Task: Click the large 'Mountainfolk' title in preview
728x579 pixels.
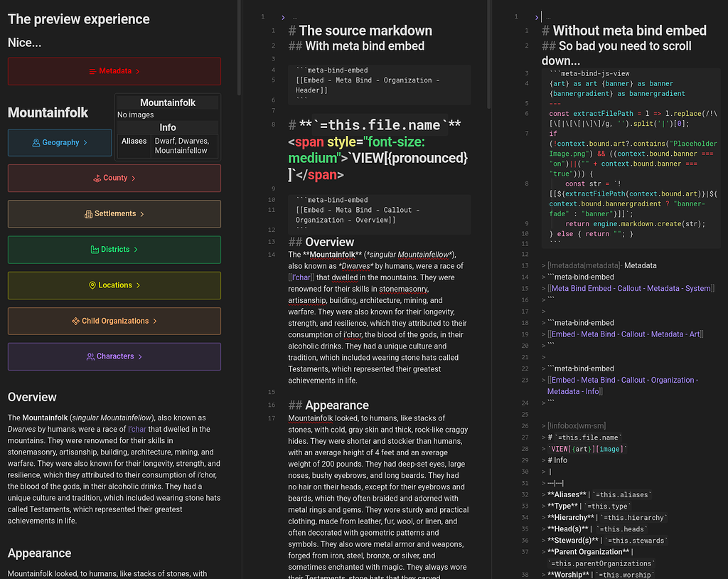Action: (48, 112)
